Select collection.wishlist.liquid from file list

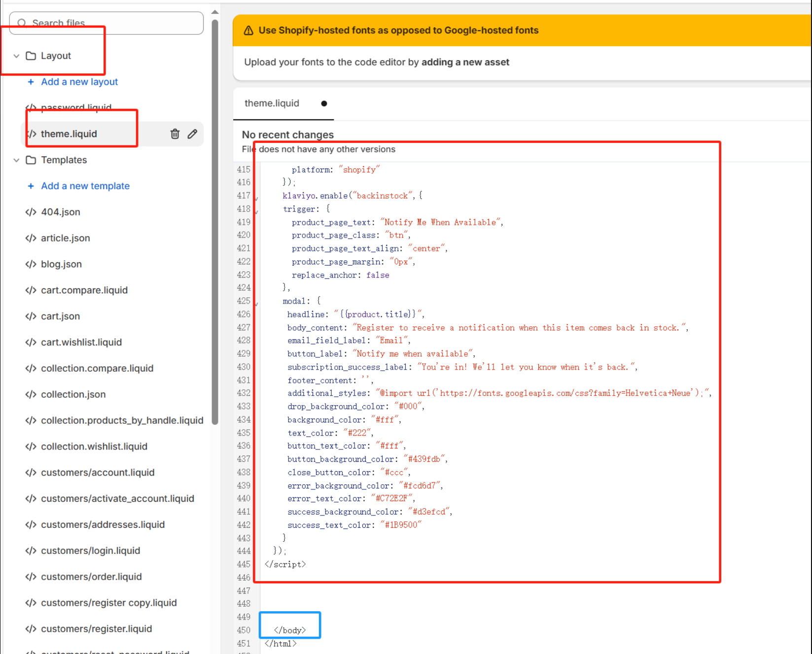point(94,447)
